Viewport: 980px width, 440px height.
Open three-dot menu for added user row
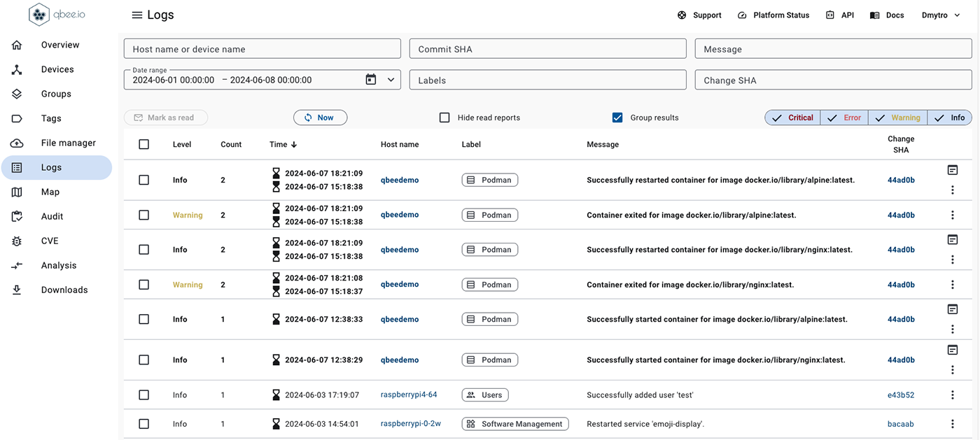click(953, 395)
